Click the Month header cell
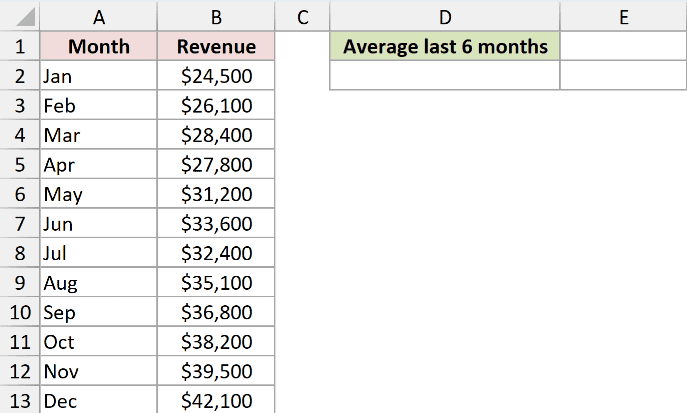The height and width of the screenshot is (413, 687). 99,46
